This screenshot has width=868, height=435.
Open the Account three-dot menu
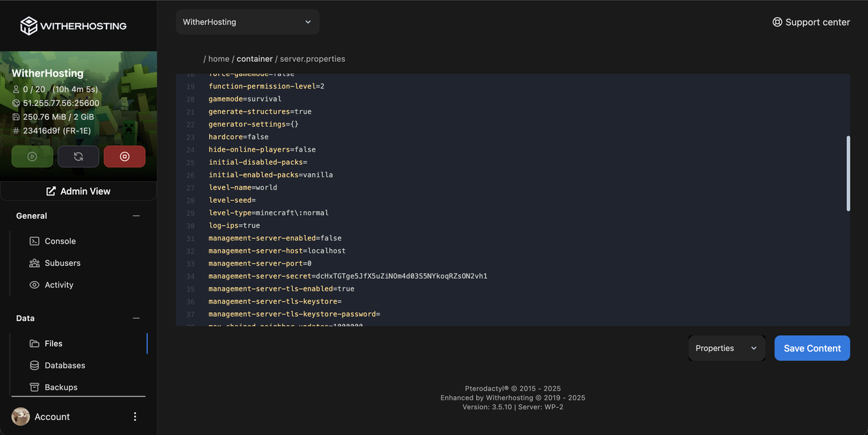tap(135, 417)
